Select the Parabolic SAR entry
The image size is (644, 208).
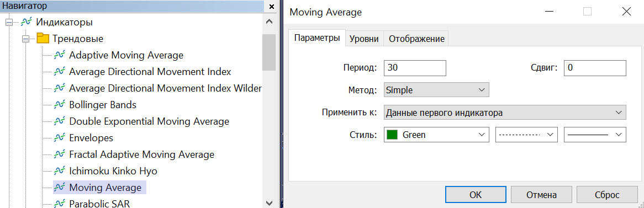pyautogui.click(x=100, y=204)
